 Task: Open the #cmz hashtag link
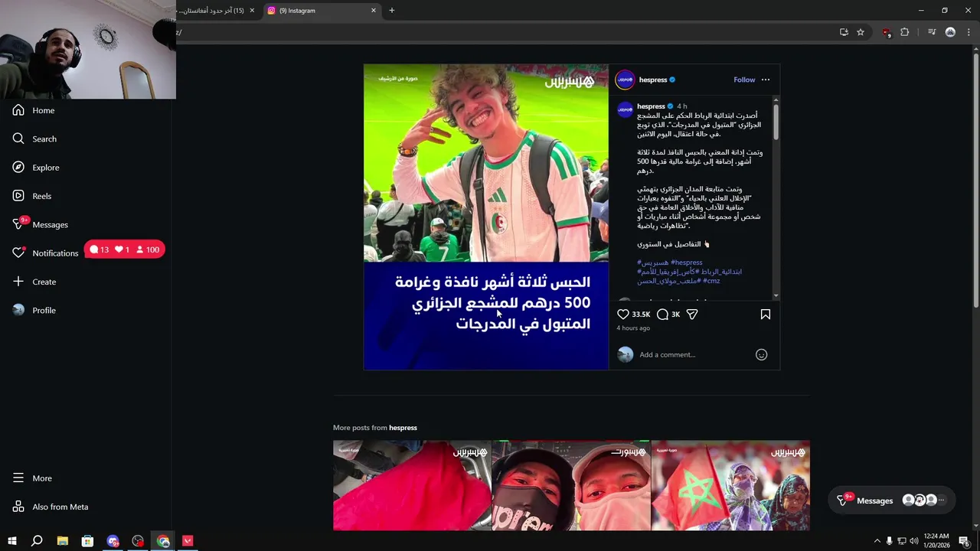coord(711,281)
